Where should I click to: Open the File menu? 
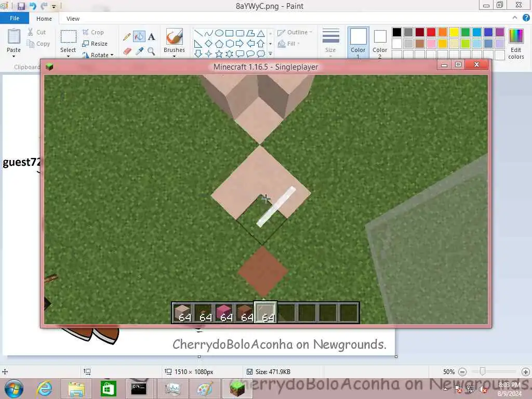click(14, 18)
